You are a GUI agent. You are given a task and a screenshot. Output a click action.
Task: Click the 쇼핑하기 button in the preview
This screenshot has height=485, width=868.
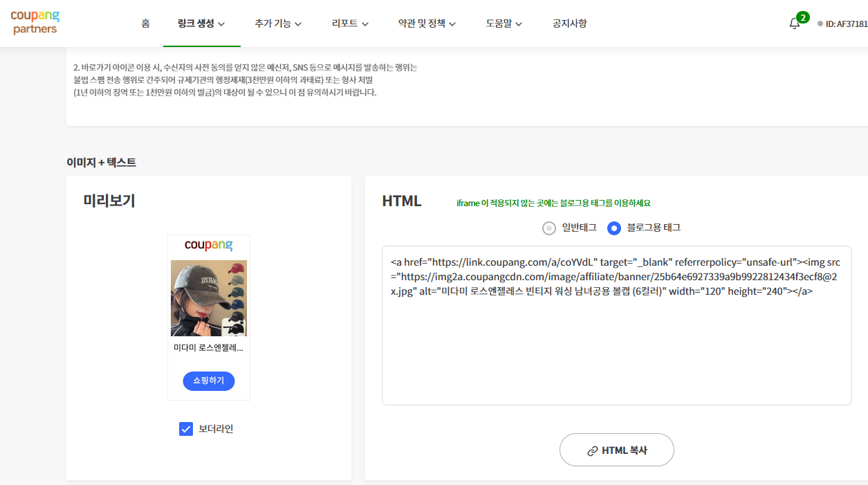click(208, 381)
